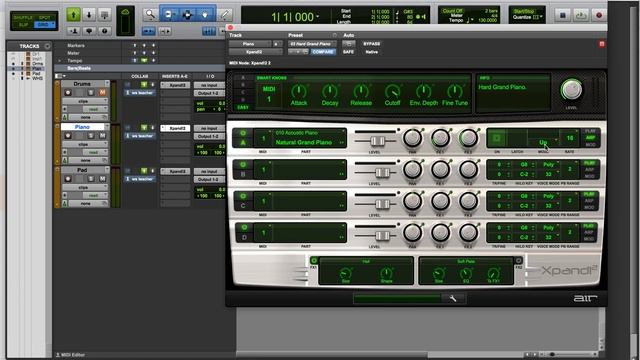
Task: Click the COMPARE button
Action: click(x=323, y=52)
